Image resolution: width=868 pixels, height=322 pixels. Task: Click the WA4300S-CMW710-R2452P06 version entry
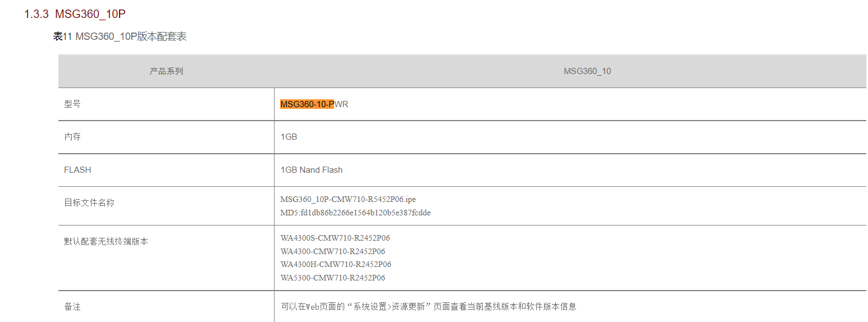point(335,238)
